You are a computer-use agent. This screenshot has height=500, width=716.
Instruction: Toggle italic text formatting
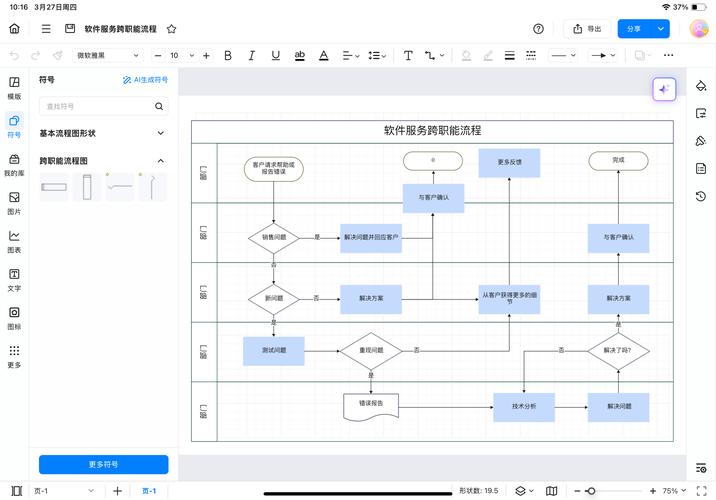tap(251, 56)
